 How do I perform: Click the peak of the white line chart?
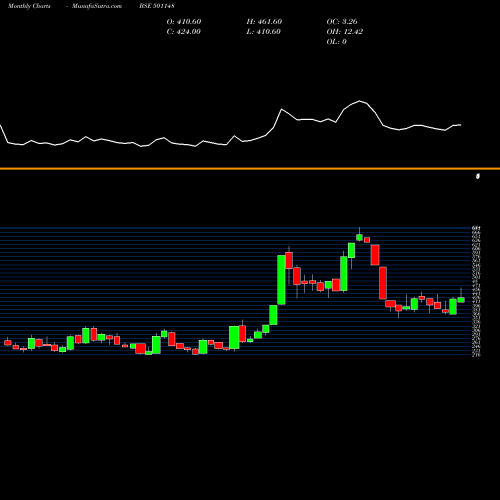[x=360, y=101]
